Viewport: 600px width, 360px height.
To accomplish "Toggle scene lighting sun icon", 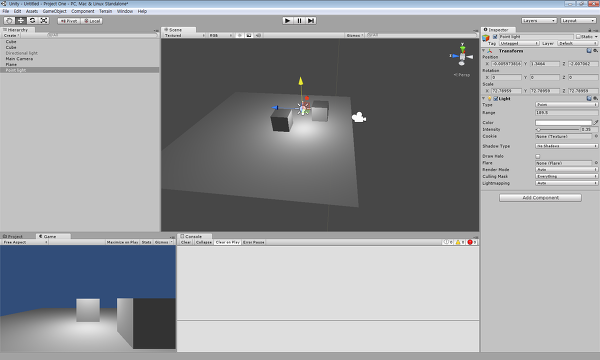I will coord(240,35).
